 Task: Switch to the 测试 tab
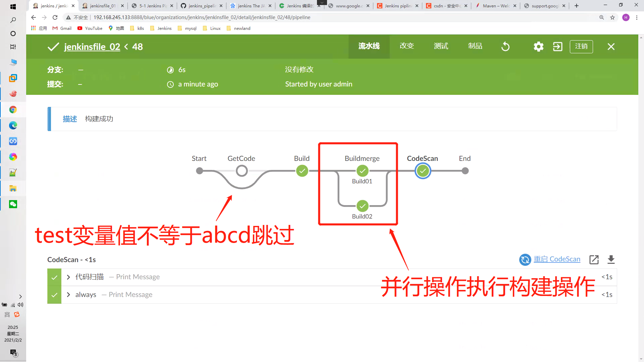click(441, 46)
